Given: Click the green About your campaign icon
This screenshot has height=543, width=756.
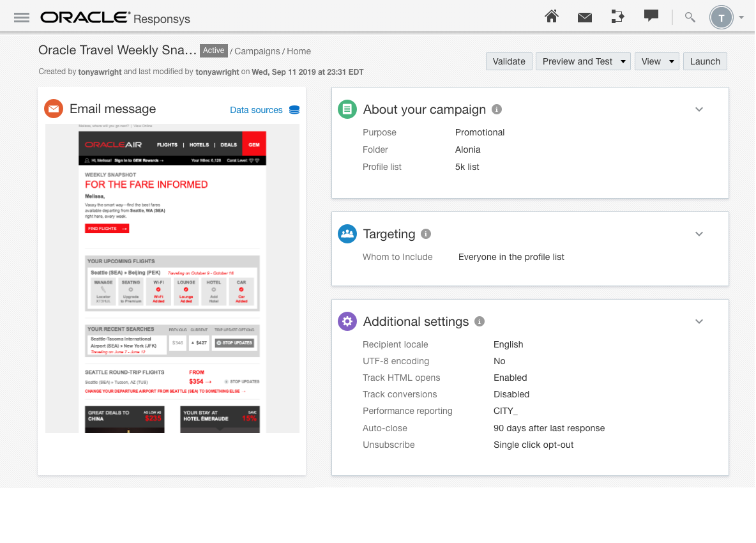Looking at the screenshot, I should click(347, 109).
